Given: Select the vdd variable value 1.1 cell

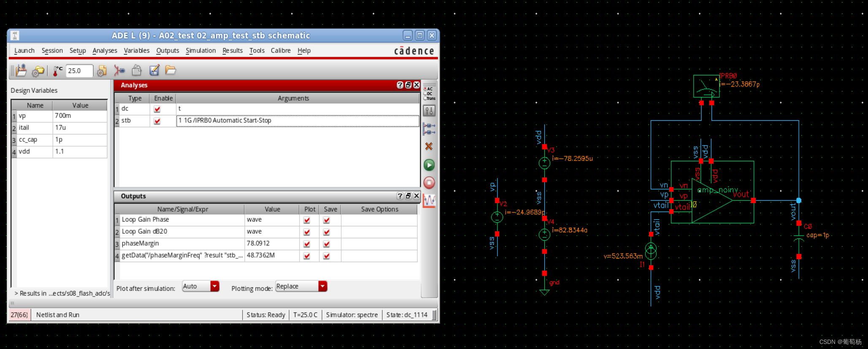Looking at the screenshot, I should pos(80,151).
